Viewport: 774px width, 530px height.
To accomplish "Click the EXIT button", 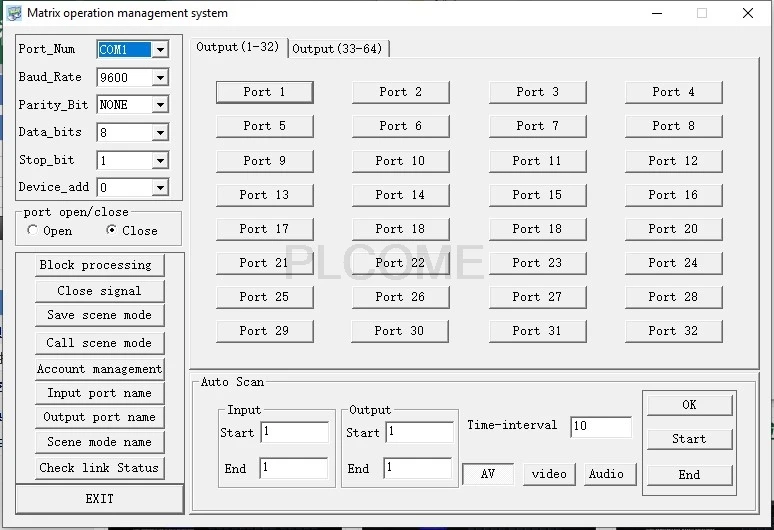I will tap(100, 499).
